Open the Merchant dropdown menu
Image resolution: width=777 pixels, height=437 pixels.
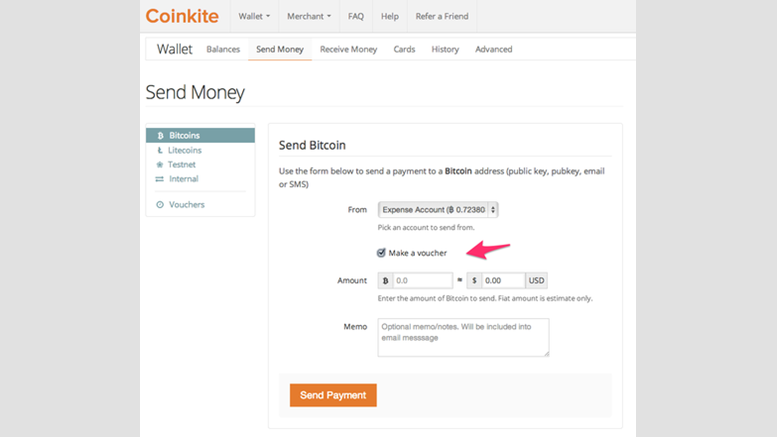[x=309, y=16]
